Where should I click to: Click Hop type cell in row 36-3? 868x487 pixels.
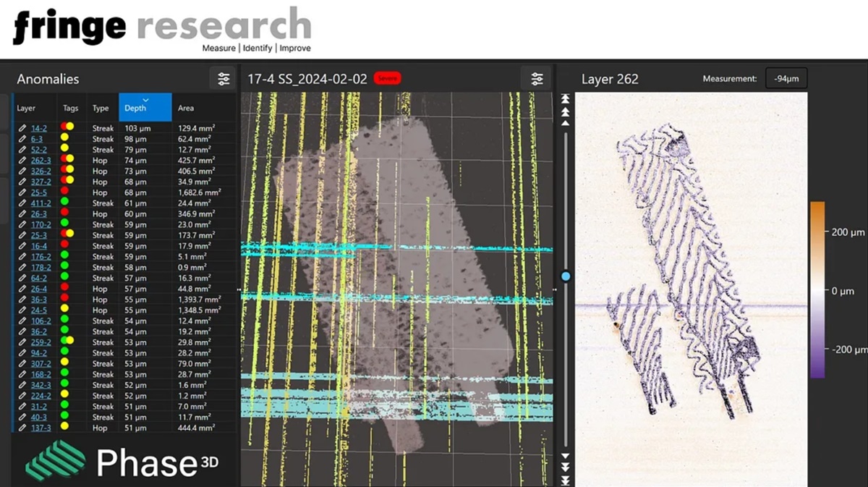(100, 300)
